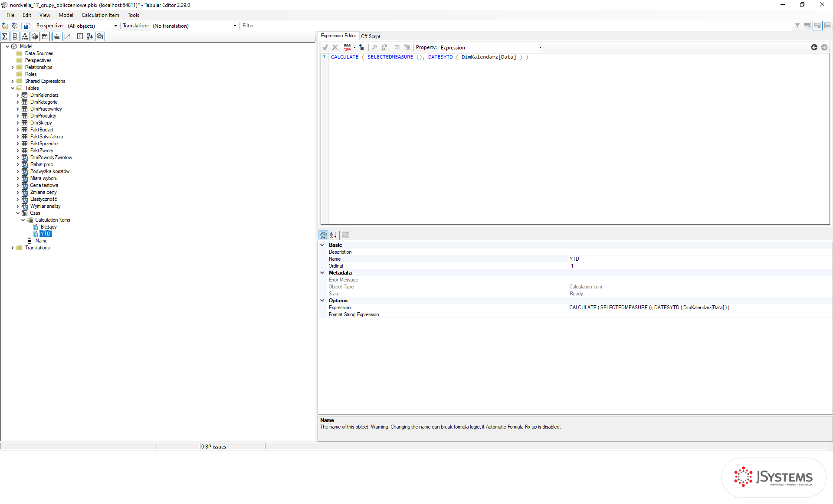Toggle show all object types button
Image resolution: width=833 pixels, height=504 pixels.
[x=100, y=36]
